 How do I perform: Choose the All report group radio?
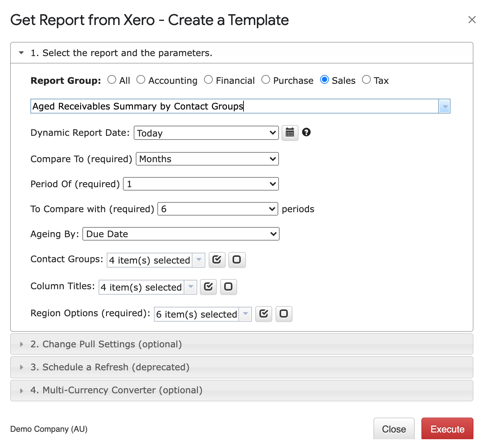tap(112, 80)
